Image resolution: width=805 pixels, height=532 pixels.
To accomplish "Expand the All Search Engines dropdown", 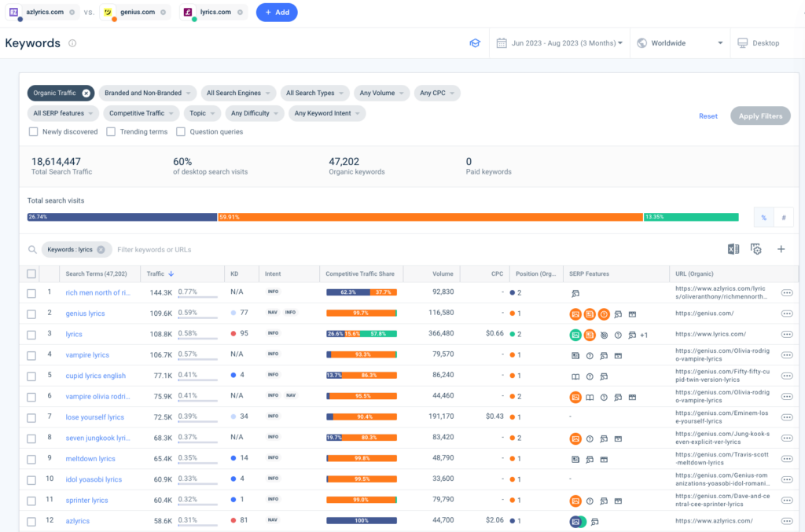I will coord(238,93).
